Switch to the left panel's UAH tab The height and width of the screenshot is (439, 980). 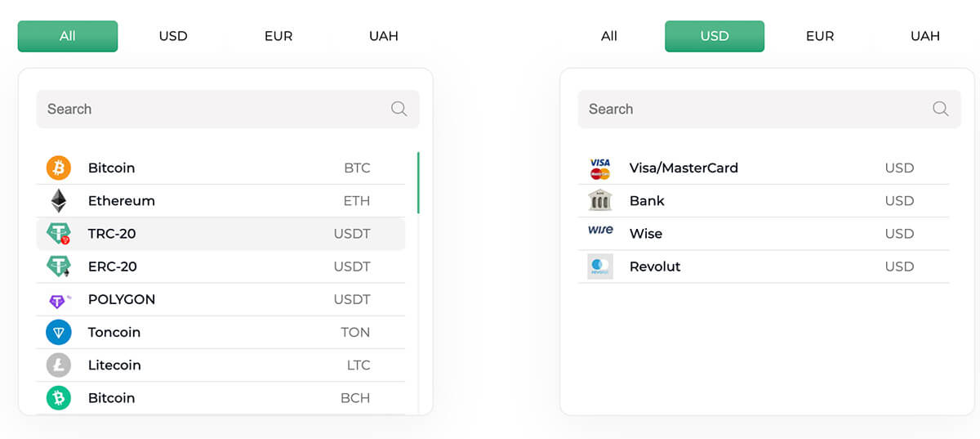pyautogui.click(x=384, y=36)
